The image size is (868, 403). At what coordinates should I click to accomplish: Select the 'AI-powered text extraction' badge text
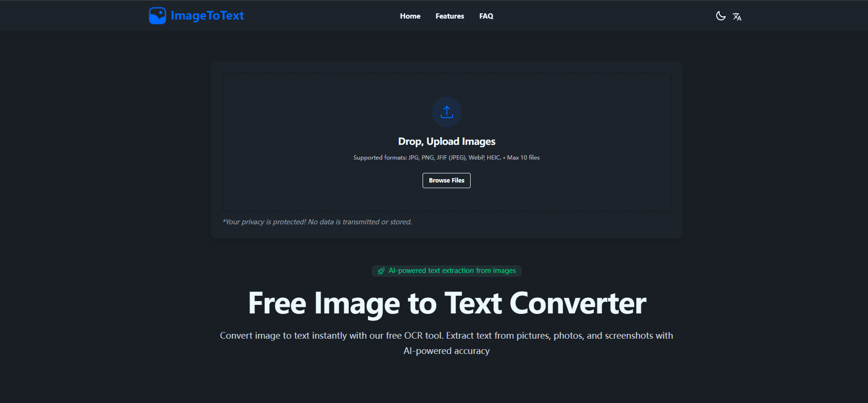coord(452,271)
